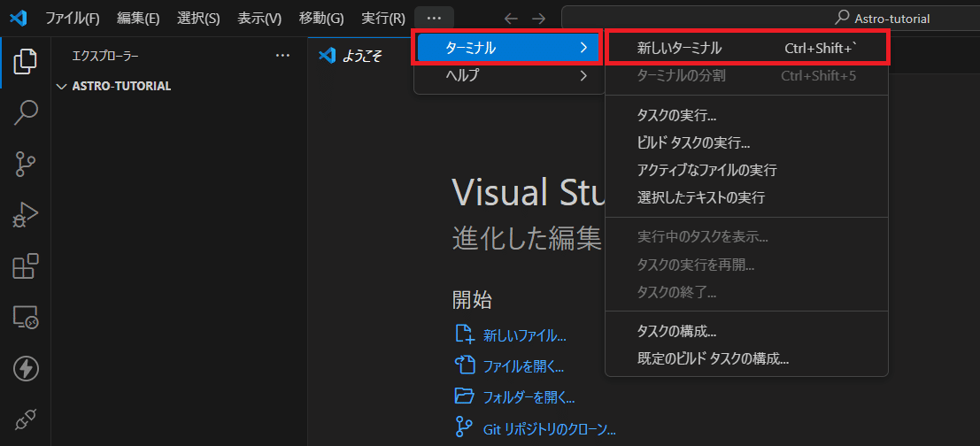Choose ビルド タスクの実行... menu entry

(747, 142)
